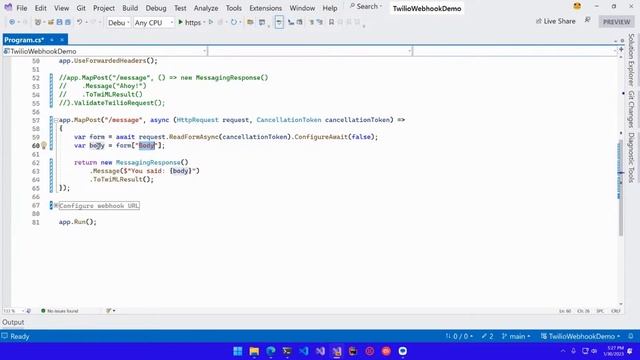Open the Analyze menu
Screen dimensions: 640x360
tap(206, 8)
